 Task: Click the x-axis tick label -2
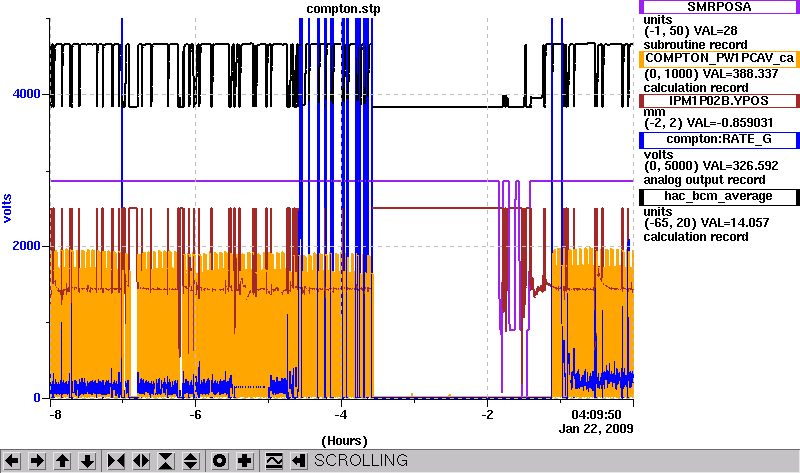[x=487, y=414]
